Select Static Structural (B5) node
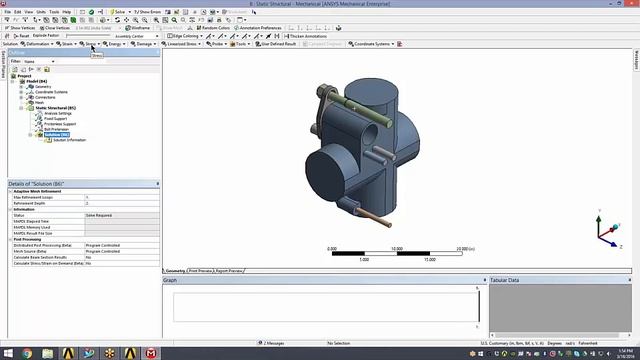The width and height of the screenshot is (640, 360). [55, 108]
